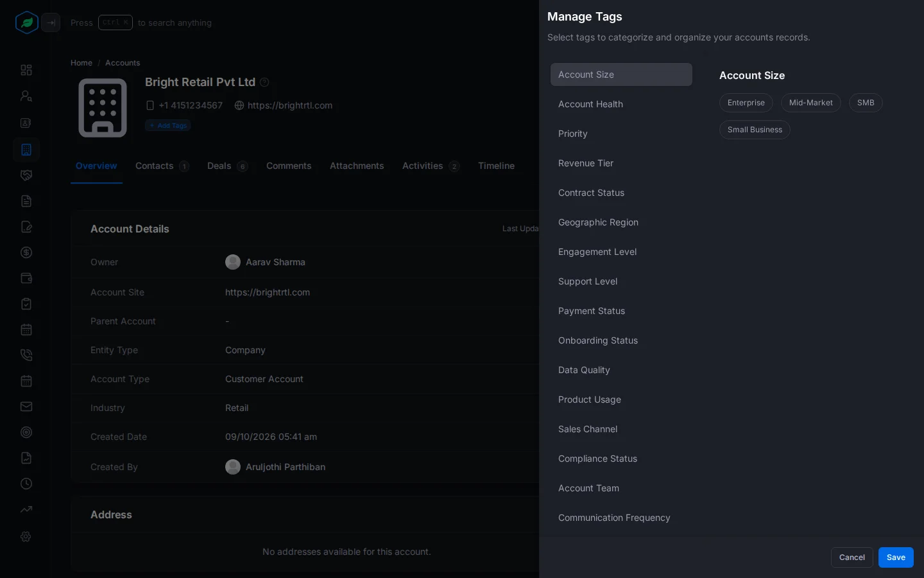Select the Compliance Status tag category

point(621,459)
